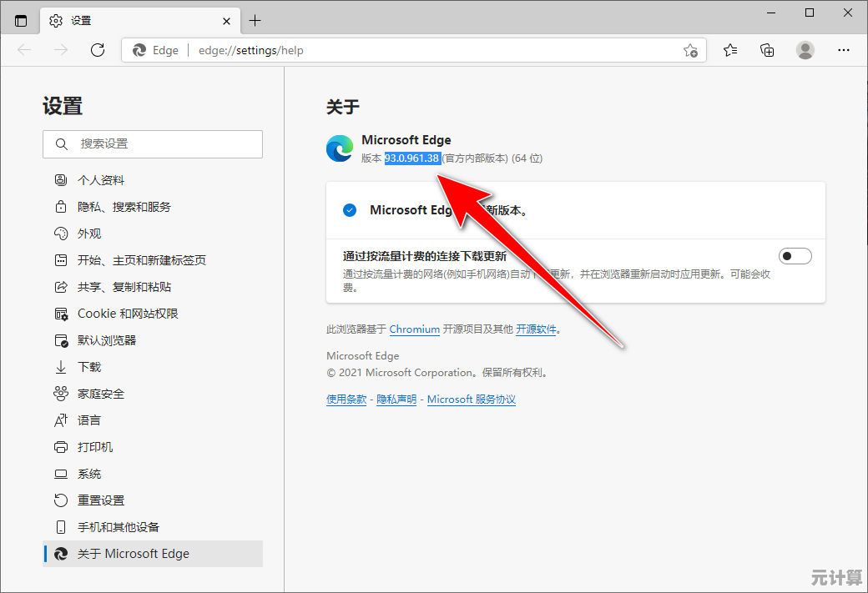The width and height of the screenshot is (868, 593).
Task: Click the Edge logo in address bar
Action: tap(139, 50)
